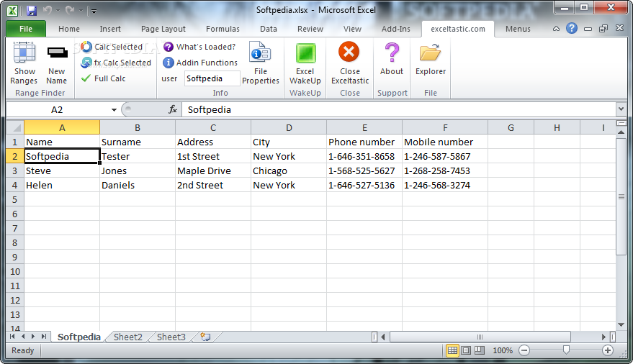Viewport: 633px width, 364px height.
Task: Go to last sheet navigation arrow
Action: [44, 337]
